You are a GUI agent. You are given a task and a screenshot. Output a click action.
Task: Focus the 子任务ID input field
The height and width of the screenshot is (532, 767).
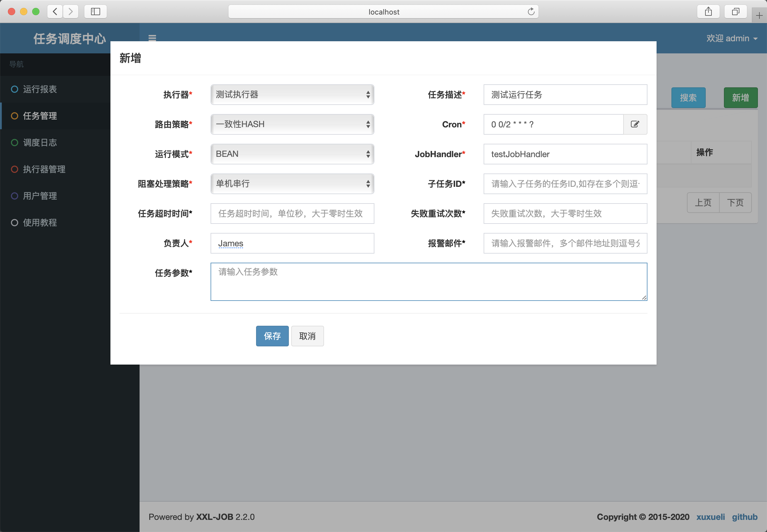[565, 184]
